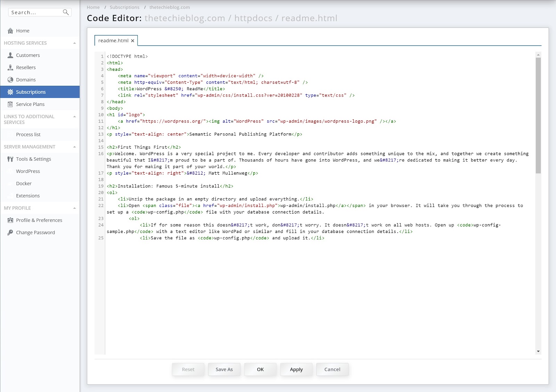Open Process list
The image size is (556, 392).
[40, 134]
